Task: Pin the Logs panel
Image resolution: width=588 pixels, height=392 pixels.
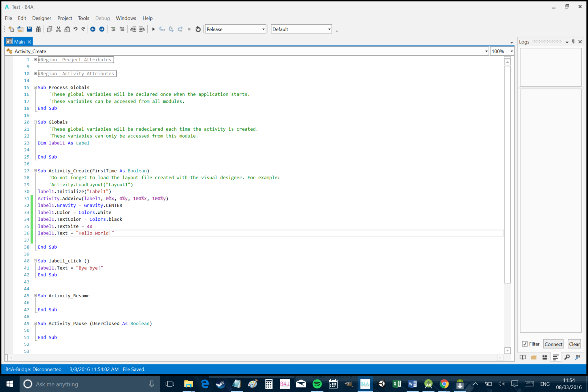Action: click(573, 41)
